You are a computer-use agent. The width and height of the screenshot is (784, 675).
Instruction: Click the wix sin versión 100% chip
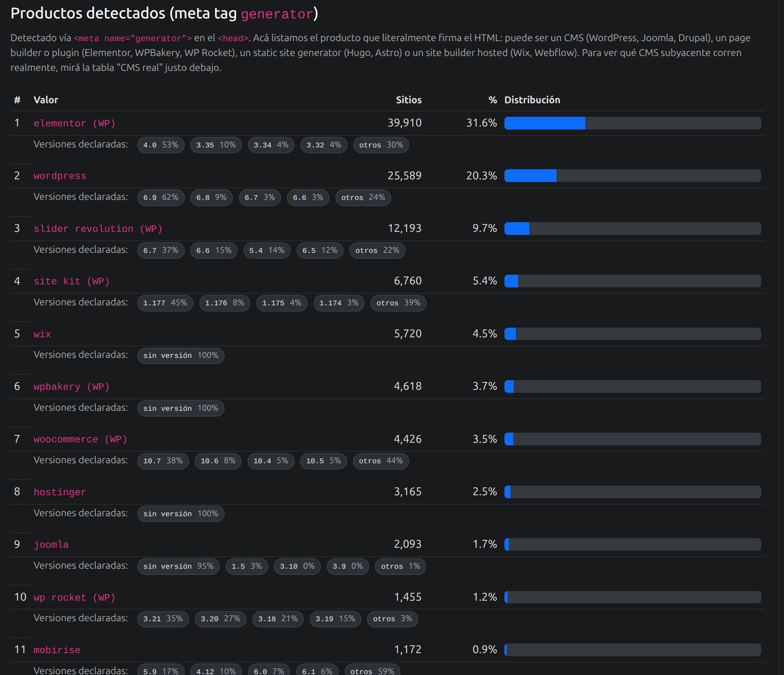(181, 356)
